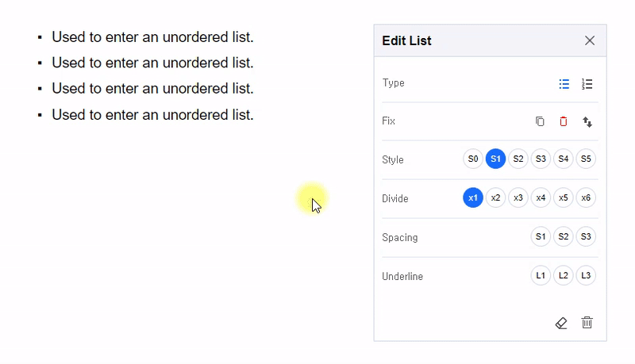Click the up-down swap arrows icon

[x=587, y=121]
